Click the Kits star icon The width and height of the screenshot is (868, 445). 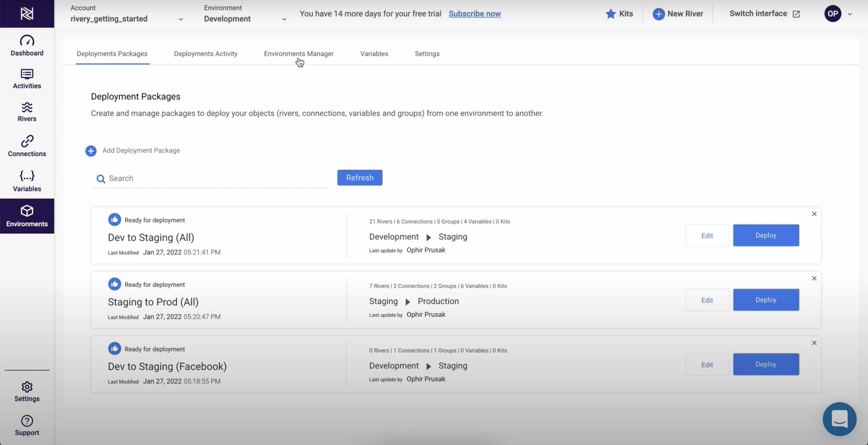(x=611, y=14)
